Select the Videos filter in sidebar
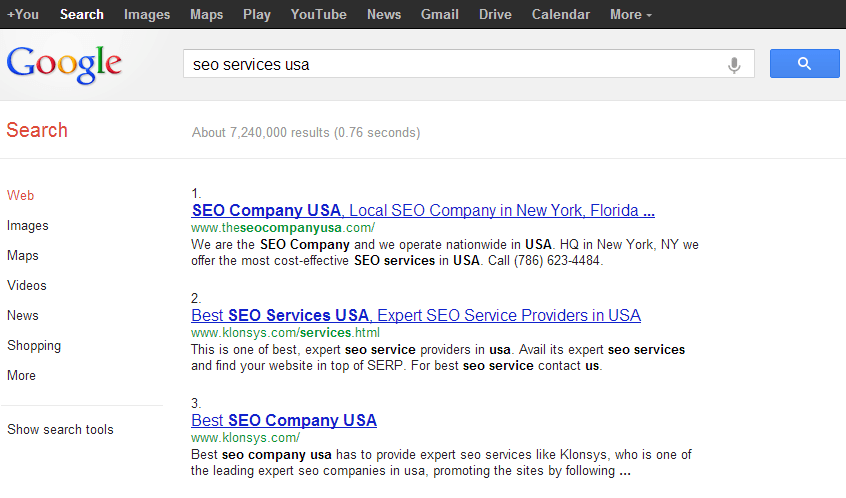The width and height of the screenshot is (846, 498). pos(27,285)
